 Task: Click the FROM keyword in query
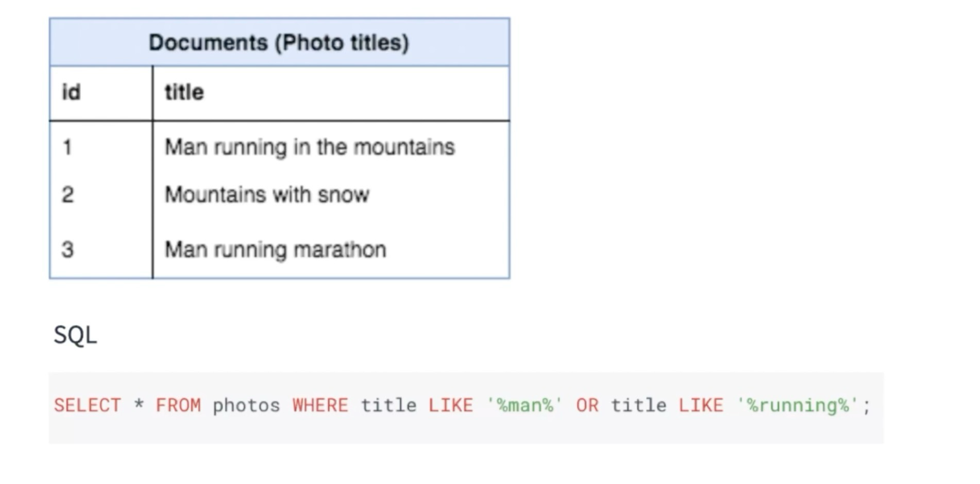(x=178, y=405)
